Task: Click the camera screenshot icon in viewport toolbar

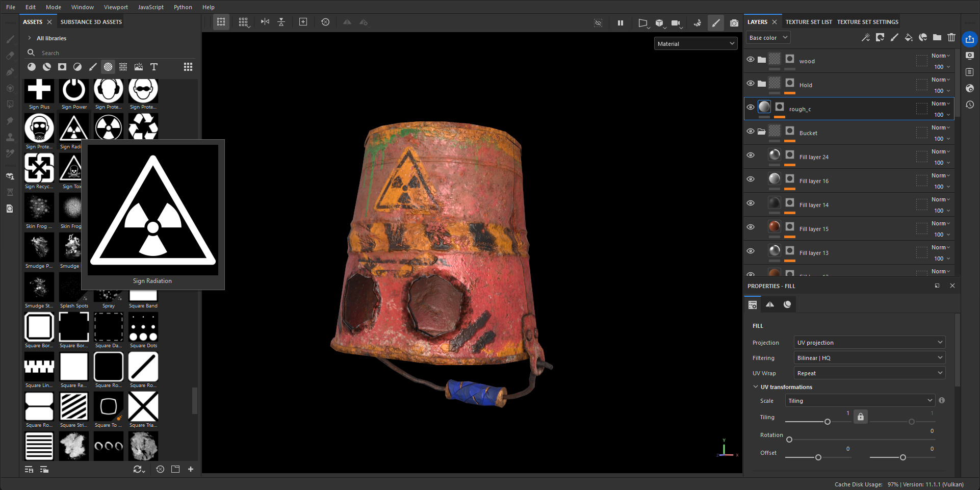Action: click(x=734, y=23)
